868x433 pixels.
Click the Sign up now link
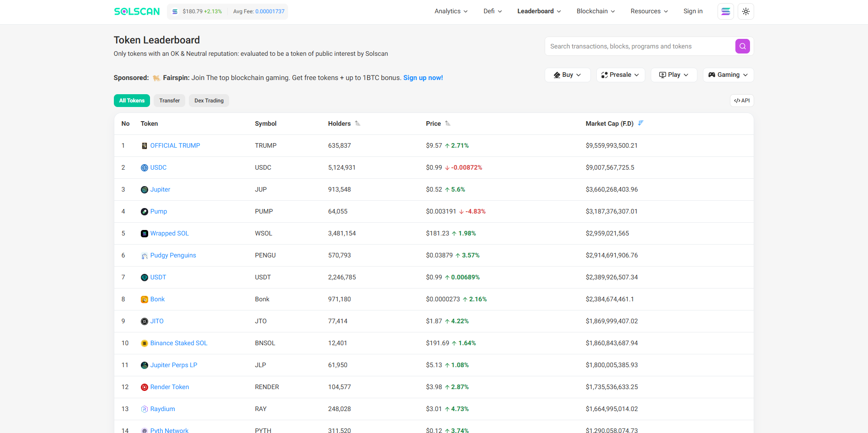click(423, 78)
